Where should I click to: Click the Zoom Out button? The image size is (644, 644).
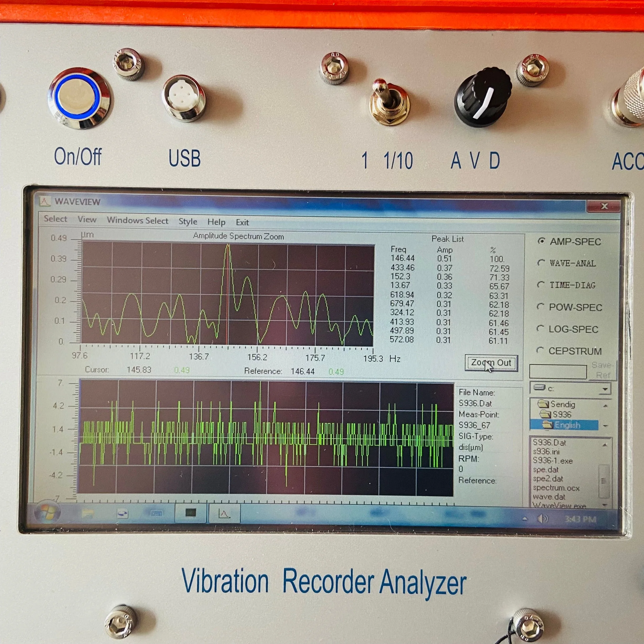491,362
